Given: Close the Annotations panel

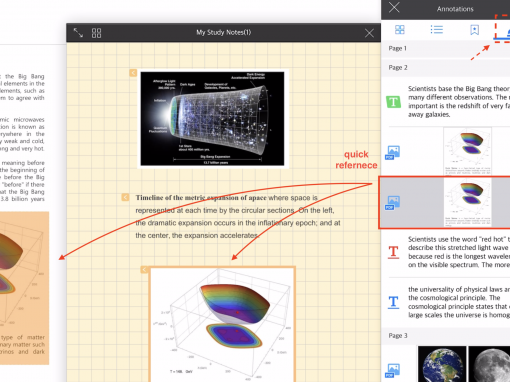Looking at the screenshot, I should (394, 8).
